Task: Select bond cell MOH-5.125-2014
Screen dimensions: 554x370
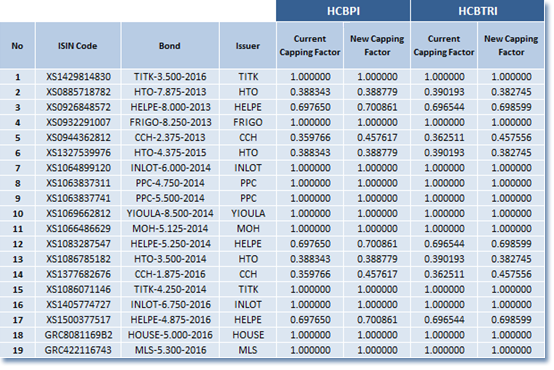Action: coord(170,229)
